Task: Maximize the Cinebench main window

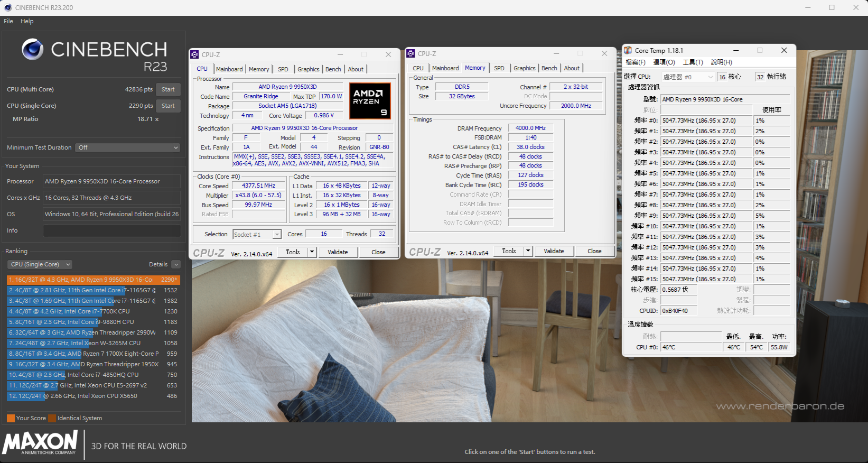Action: pos(832,7)
